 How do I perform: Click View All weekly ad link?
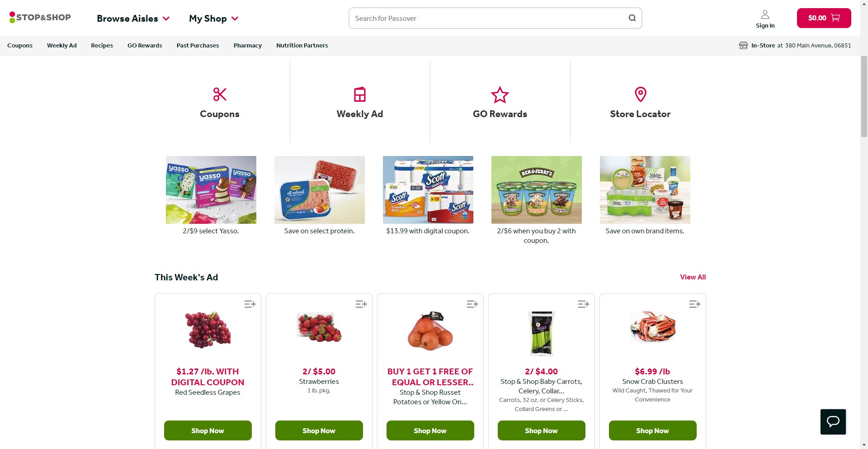[693, 277]
